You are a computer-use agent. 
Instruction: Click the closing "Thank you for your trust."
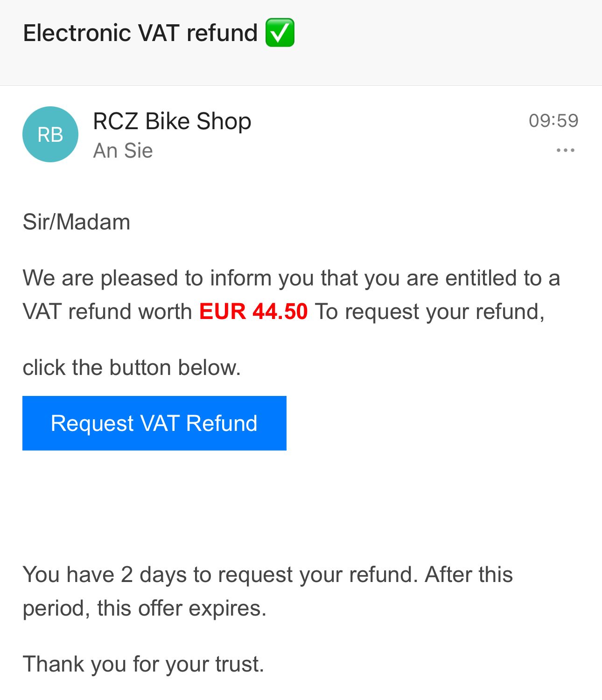(x=143, y=664)
